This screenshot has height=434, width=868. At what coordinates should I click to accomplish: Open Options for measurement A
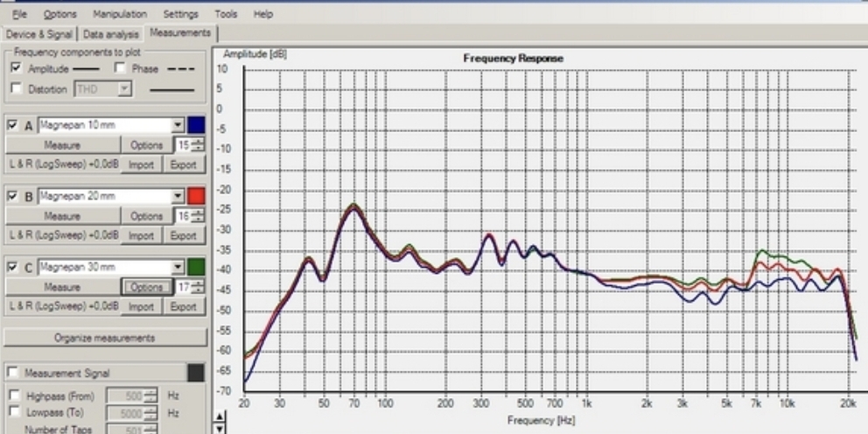147,145
